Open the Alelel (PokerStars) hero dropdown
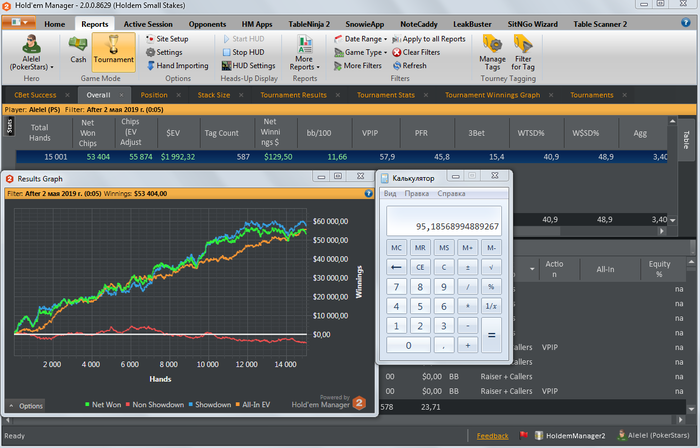 [x=31, y=53]
